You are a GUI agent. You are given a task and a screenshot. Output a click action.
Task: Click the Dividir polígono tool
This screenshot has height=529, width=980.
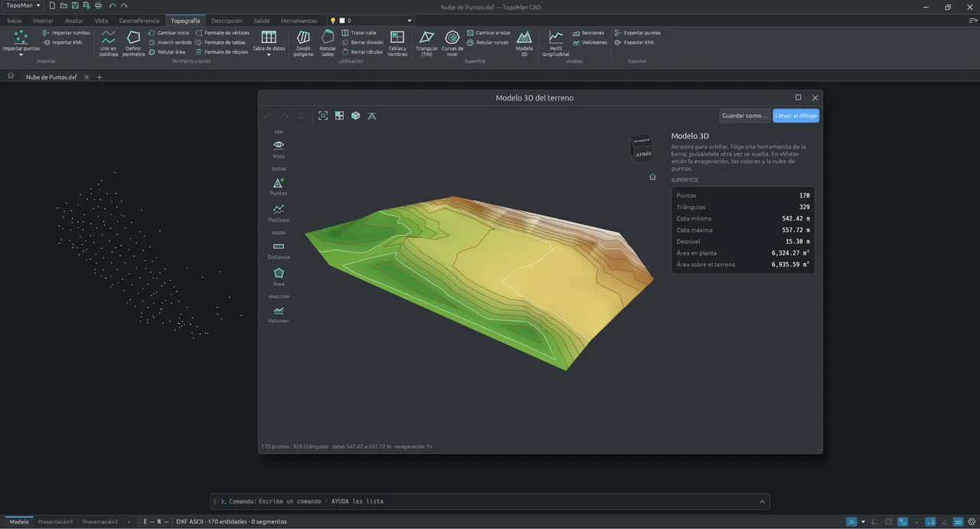coord(303,43)
